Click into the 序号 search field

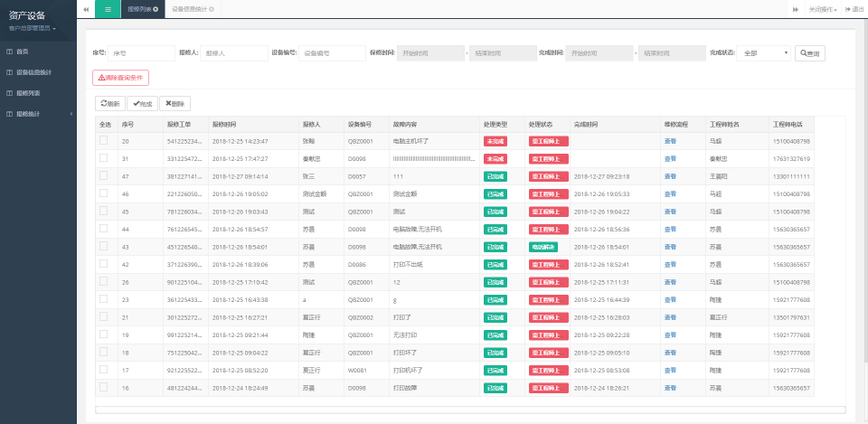141,53
